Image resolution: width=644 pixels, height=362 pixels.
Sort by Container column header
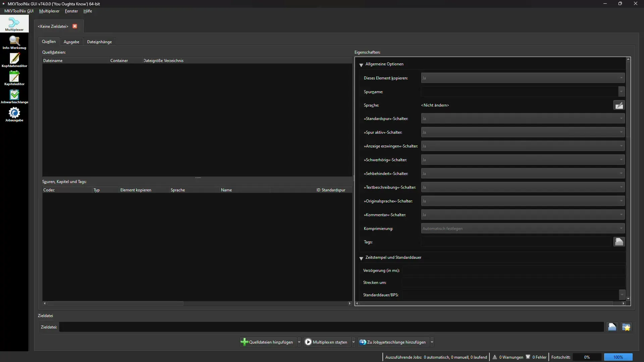point(126,61)
